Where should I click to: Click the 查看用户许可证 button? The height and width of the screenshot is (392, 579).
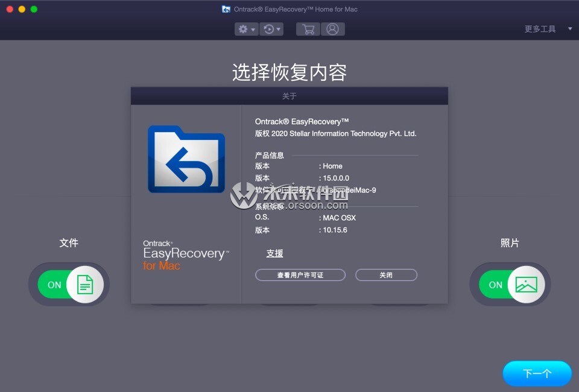(300, 274)
